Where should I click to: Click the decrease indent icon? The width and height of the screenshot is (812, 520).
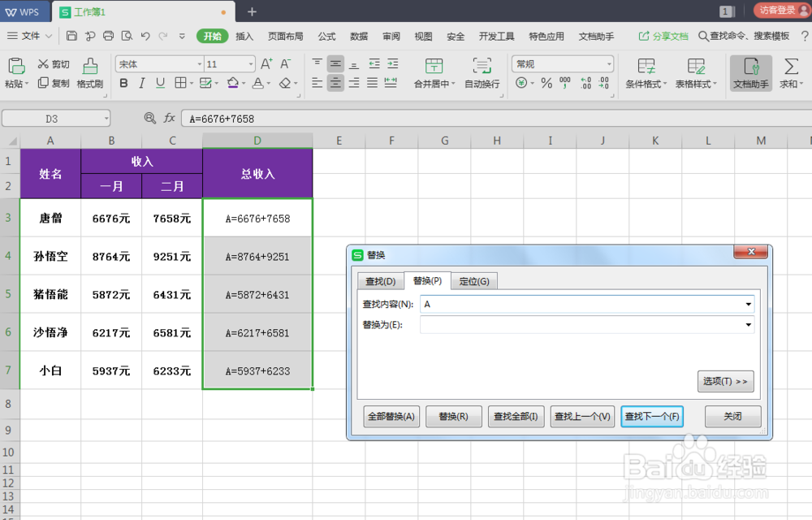374,63
